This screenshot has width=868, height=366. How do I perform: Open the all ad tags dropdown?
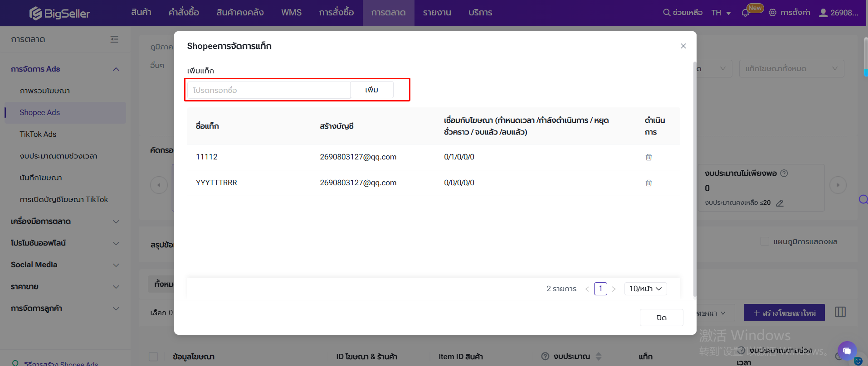tap(791, 69)
